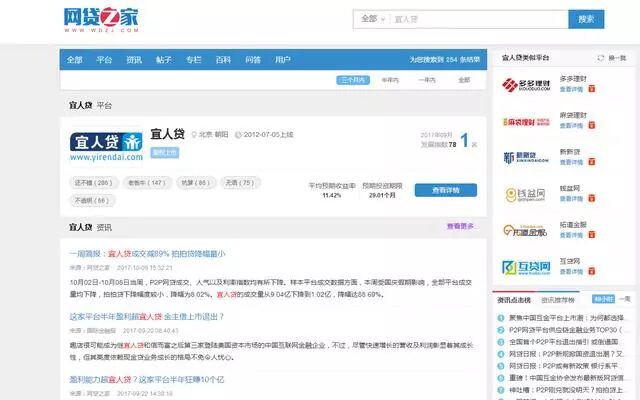The image size is (640, 400).
Task: Focus the search box containing 宜人贷
Action: [x=479, y=19]
